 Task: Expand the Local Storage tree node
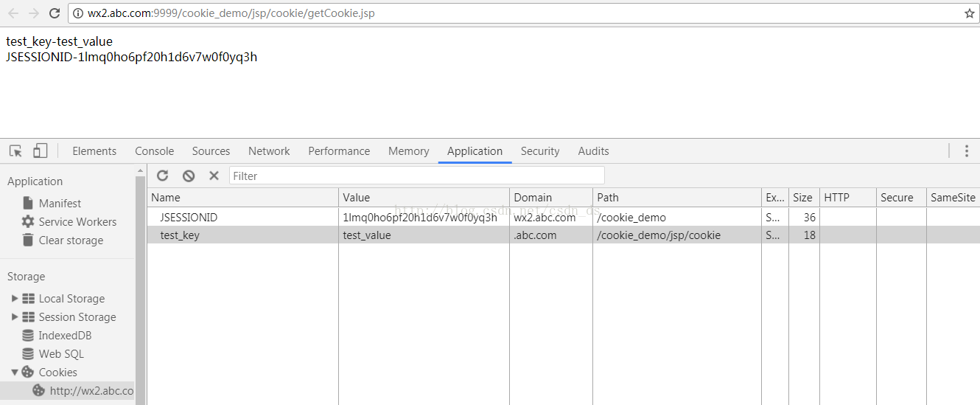coord(15,298)
